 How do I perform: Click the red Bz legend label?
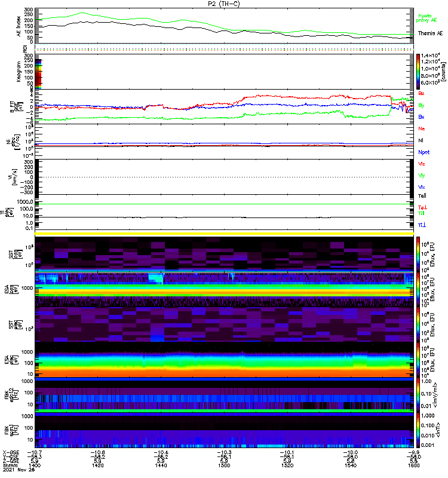click(421, 93)
